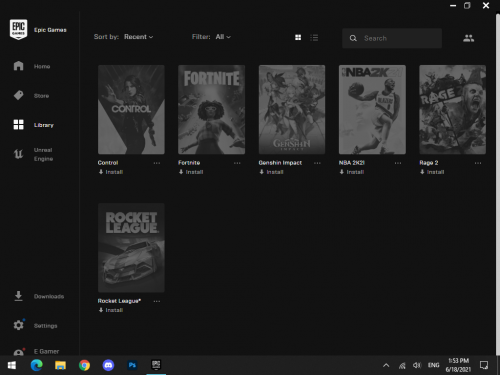Install Rage 2
Image resolution: width=500 pixels, height=375 pixels.
click(432, 172)
